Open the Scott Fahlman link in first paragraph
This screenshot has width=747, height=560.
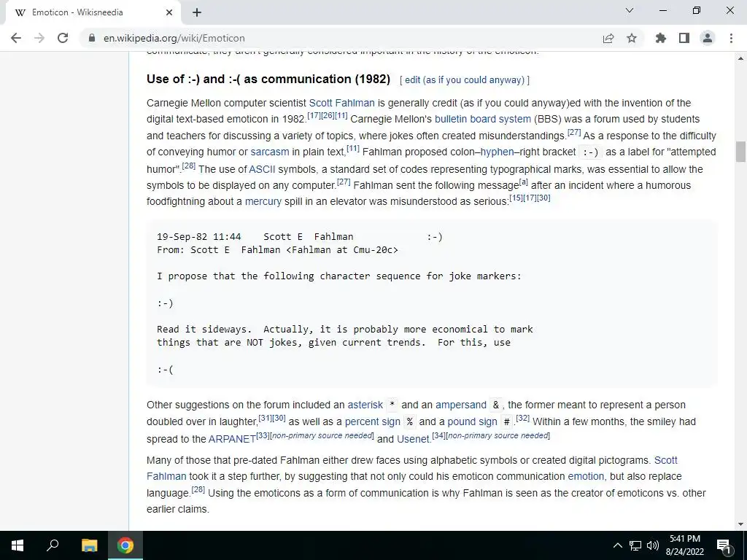click(x=341, y=103)
